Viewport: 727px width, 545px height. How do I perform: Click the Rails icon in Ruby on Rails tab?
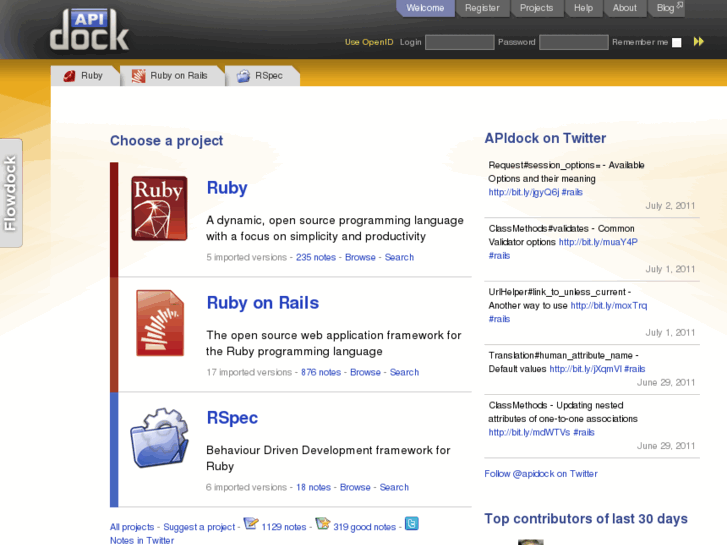click(x=138, y=76)
